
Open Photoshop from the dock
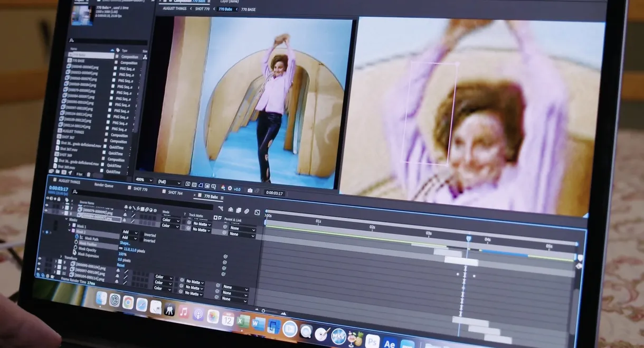[x=372, y=341]
